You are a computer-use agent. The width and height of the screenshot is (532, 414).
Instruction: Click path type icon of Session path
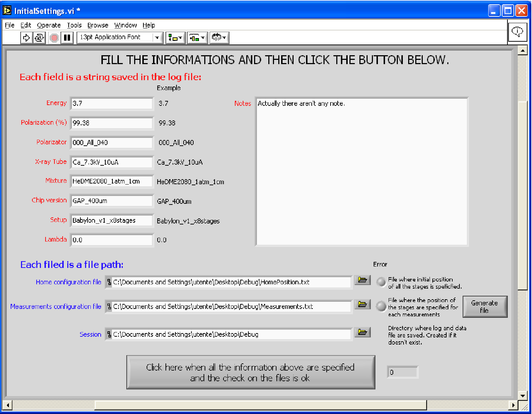(x=109, y=335)
